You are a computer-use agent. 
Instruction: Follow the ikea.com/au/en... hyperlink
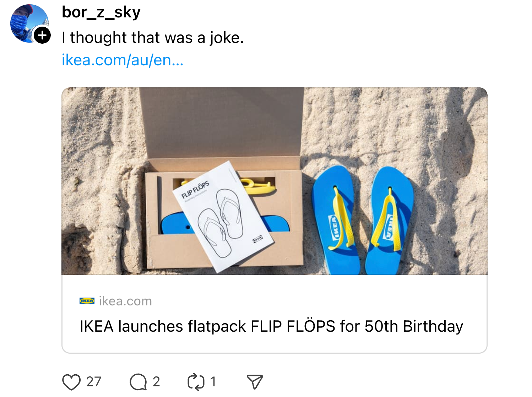pos(123,60)
